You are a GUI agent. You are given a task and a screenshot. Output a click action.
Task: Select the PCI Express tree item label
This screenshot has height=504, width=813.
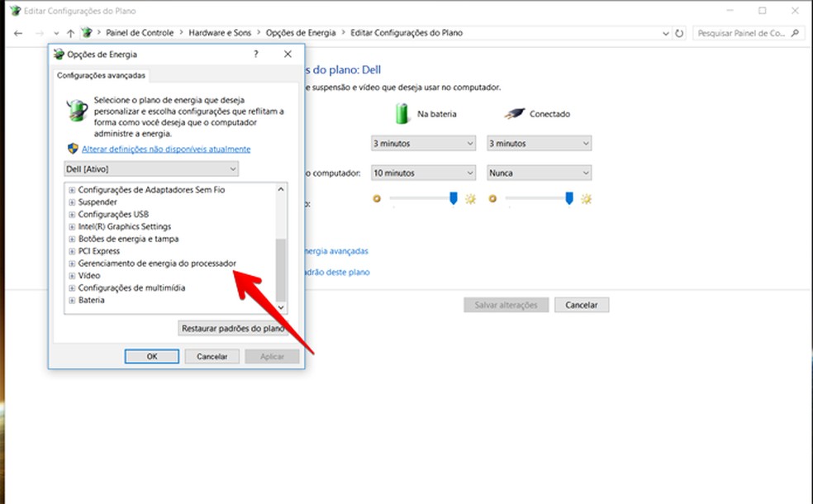[99, 251]
